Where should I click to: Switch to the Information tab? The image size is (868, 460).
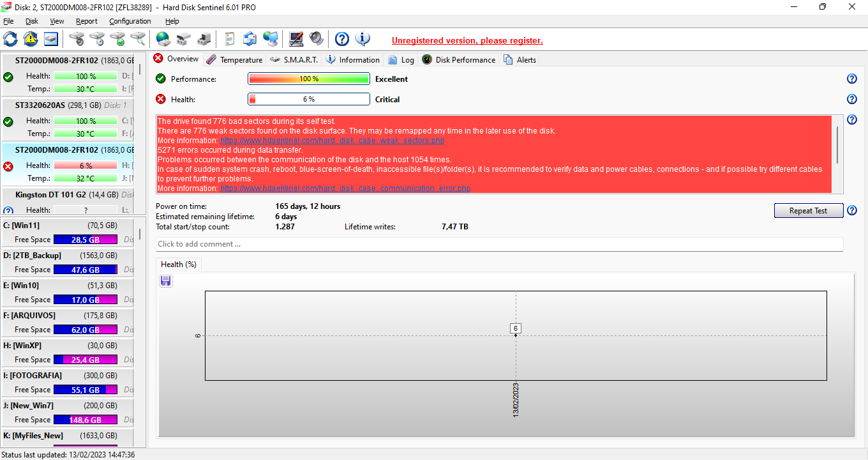(x=353, y=59)
